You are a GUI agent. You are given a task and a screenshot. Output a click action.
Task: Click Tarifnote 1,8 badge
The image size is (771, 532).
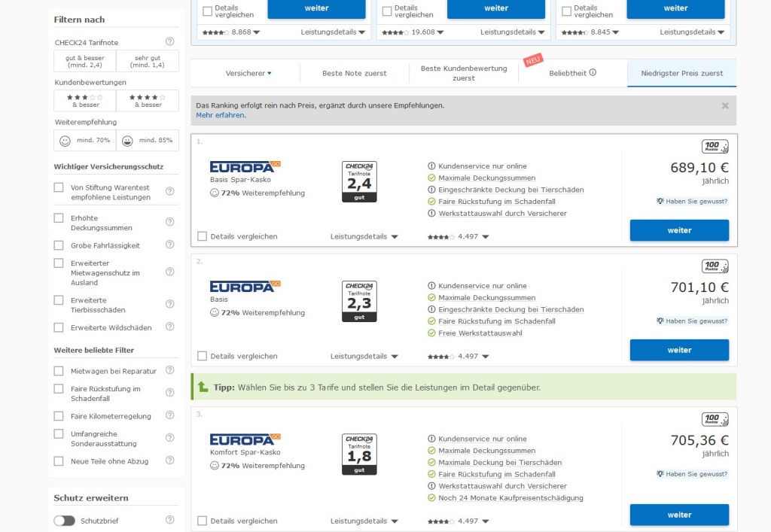359,454
